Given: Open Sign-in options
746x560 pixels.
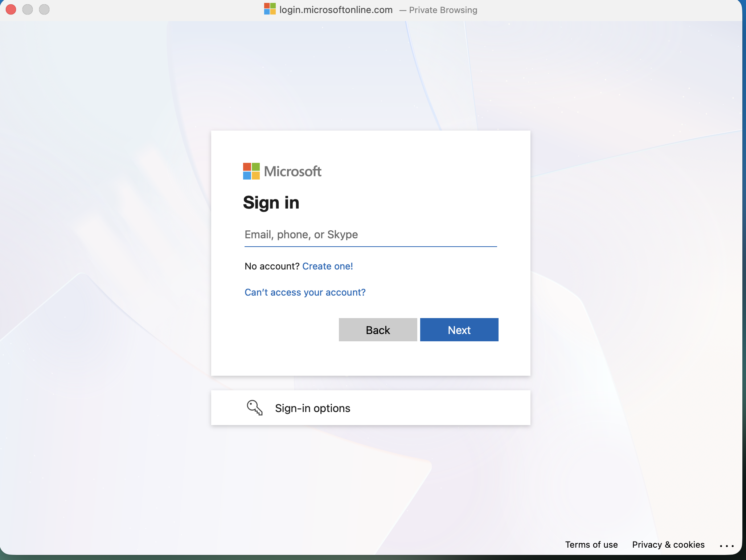Looking at the screenshot, I should pyautogui.click(x=370, y=408).
